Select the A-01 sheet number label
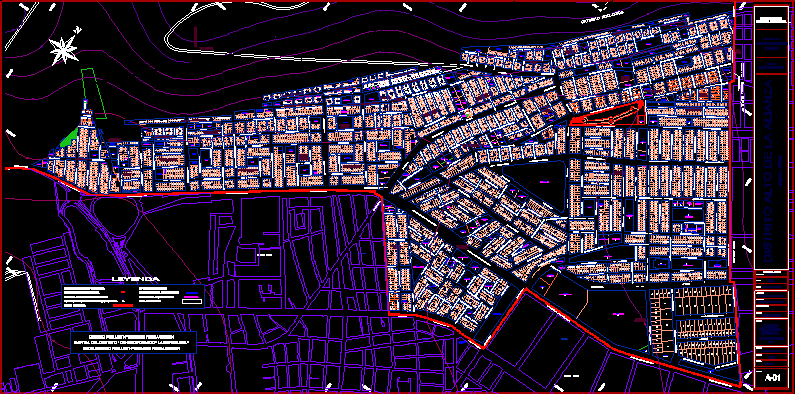795x394 pixels. [773, 378]
